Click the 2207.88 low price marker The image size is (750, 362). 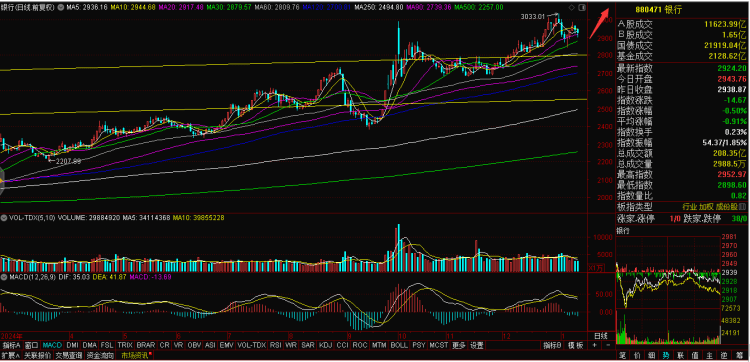[68, 162]
